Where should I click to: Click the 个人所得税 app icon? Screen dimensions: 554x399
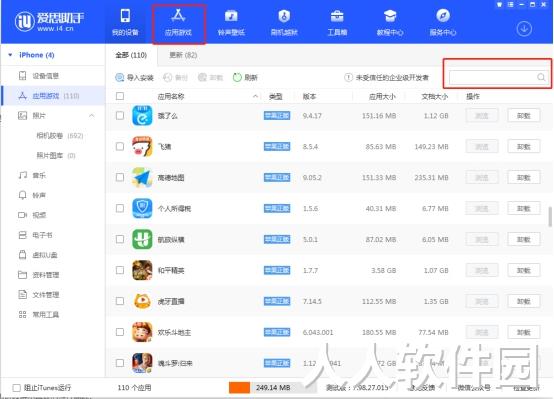click(x=142, y=208)
